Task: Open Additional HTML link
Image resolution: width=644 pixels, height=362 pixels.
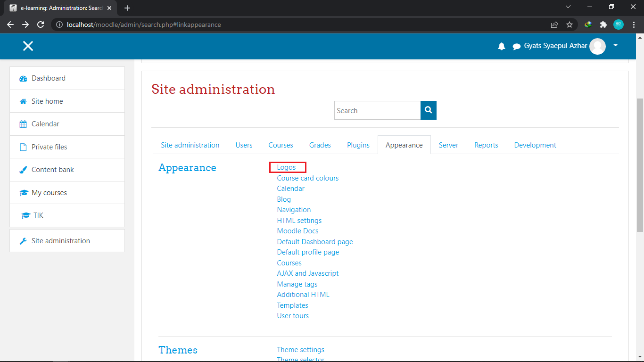Action: tap(303, 295)
